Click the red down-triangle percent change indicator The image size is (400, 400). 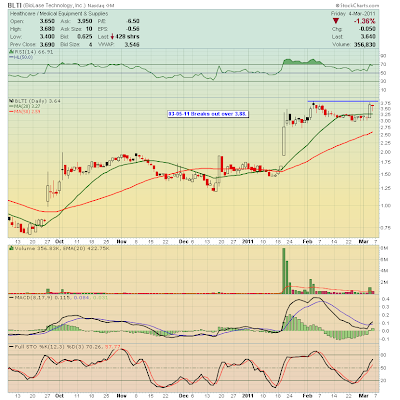tap(336, 21)
